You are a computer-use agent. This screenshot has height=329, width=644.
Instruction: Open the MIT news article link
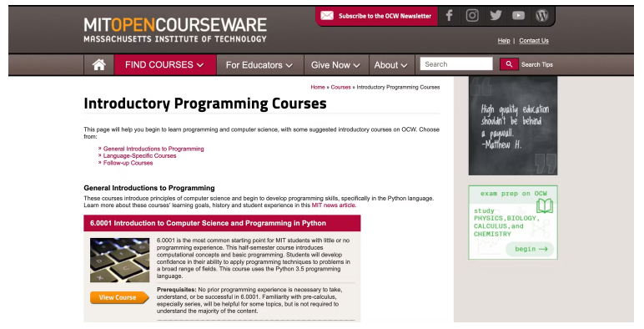point(334,205)
